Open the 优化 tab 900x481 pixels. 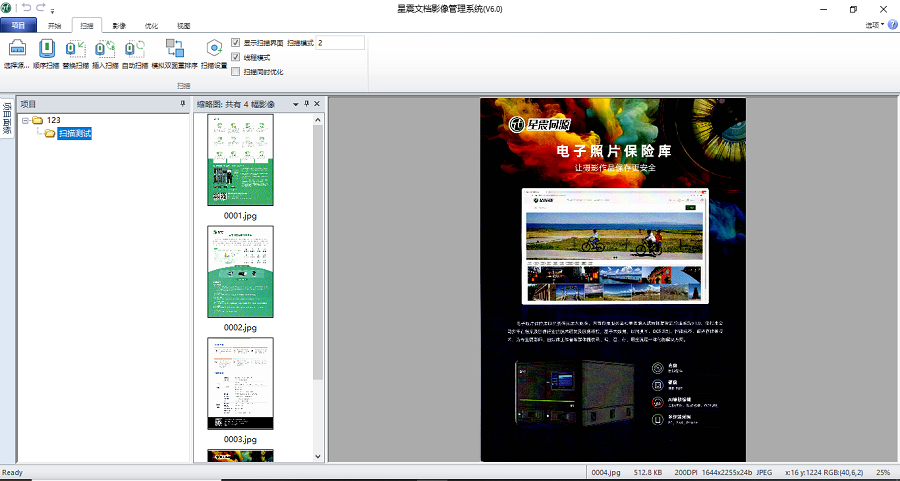[x=151, y=26]
